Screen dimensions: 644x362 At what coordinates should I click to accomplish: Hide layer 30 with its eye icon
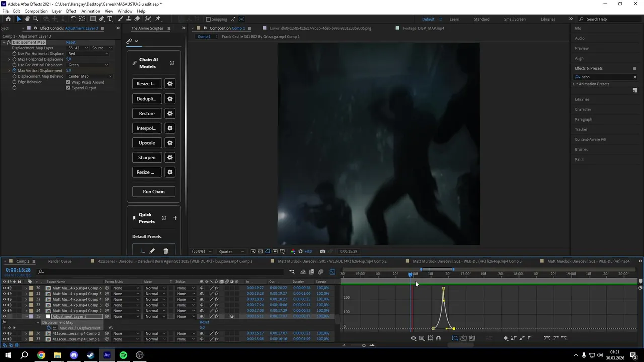[4, 288]
